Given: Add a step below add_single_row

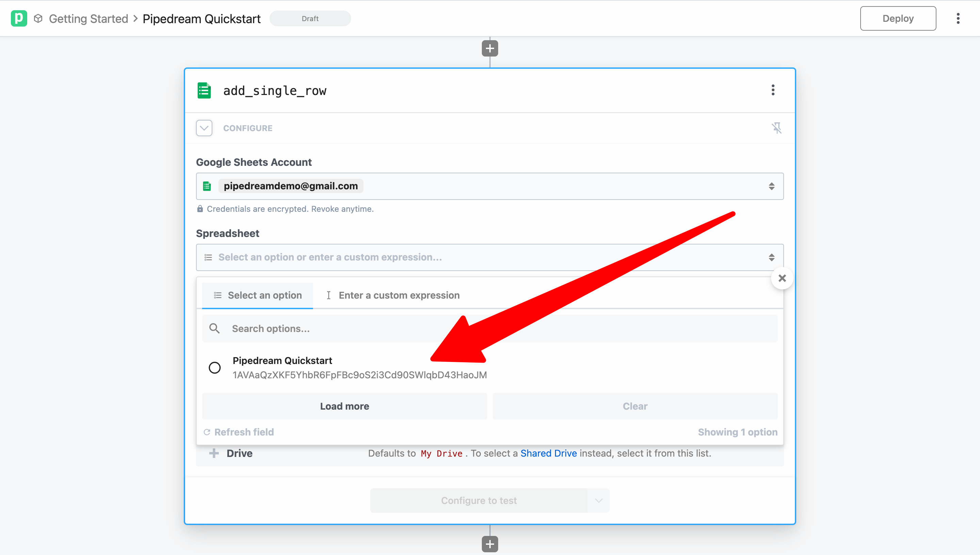Looking at the screenshot, I should click(490, 544).
